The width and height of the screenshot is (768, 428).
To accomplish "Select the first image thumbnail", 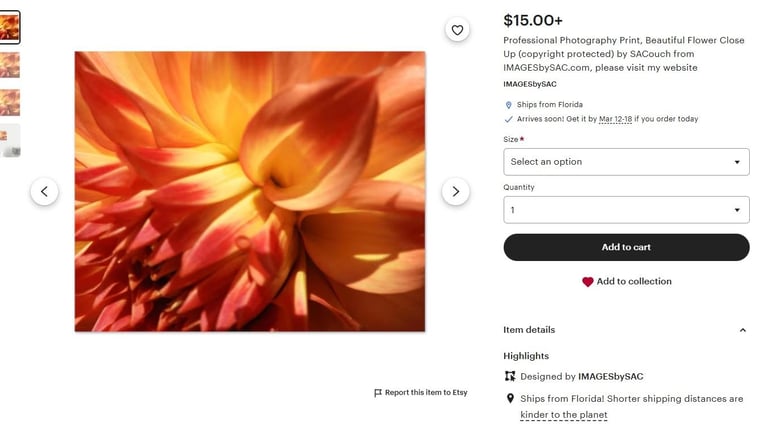I will pyautogui.click(x=10, y=27).
